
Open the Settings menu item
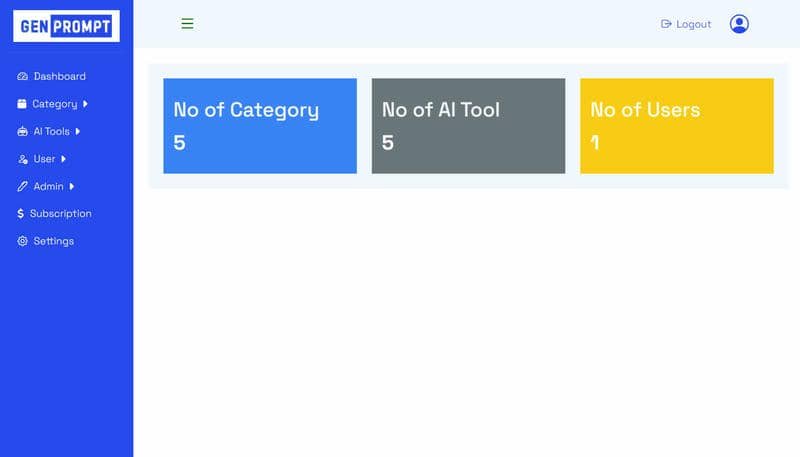45,241
